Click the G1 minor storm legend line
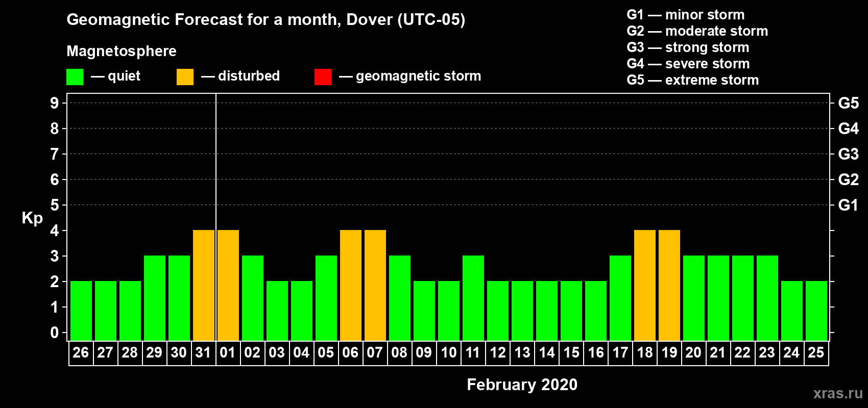Image resolution: width=868 pixels, height=408 pixels. [685, 15]
